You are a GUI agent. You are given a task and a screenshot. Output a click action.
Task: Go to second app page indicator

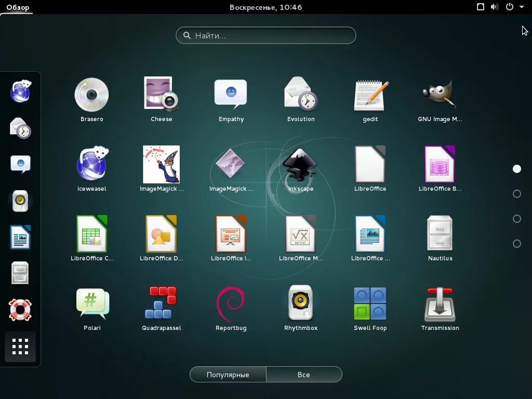tap(517, 194)
